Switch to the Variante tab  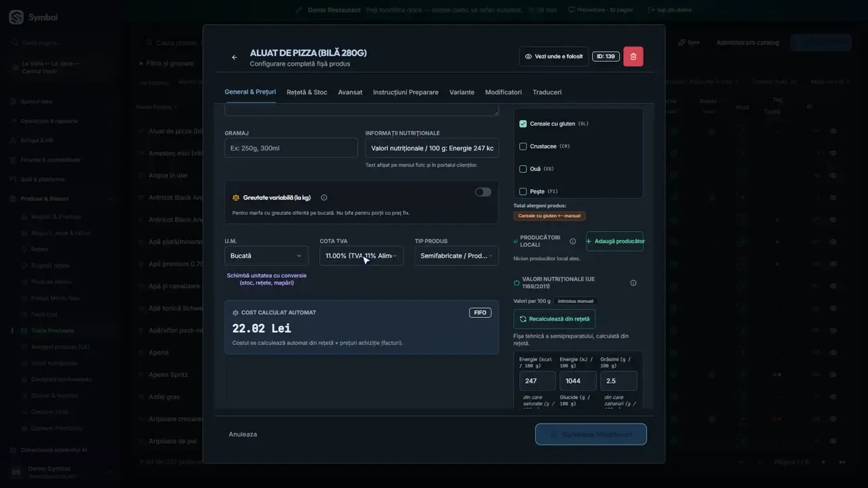[x=462, y=92]
